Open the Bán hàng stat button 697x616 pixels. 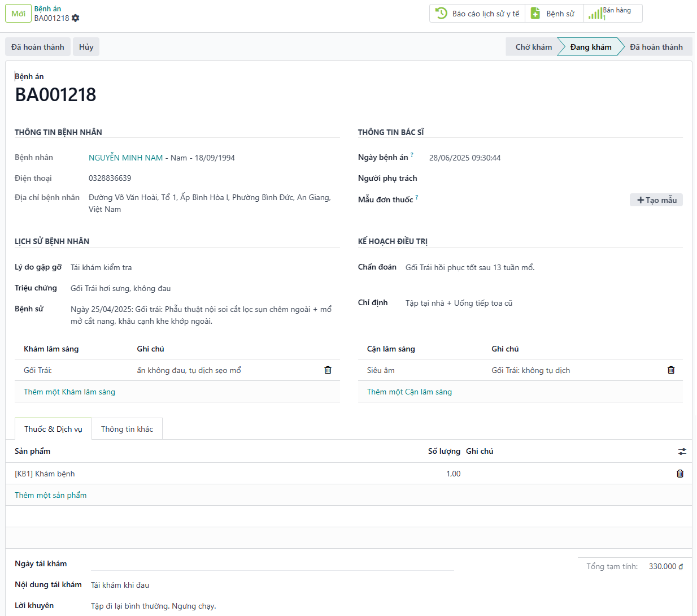613,14
